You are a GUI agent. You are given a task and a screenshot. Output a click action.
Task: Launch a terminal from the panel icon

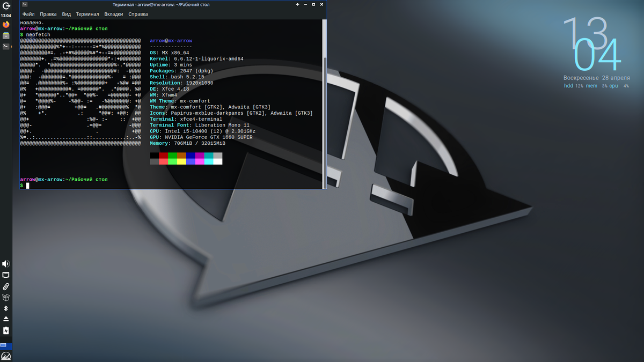(6, 46)
